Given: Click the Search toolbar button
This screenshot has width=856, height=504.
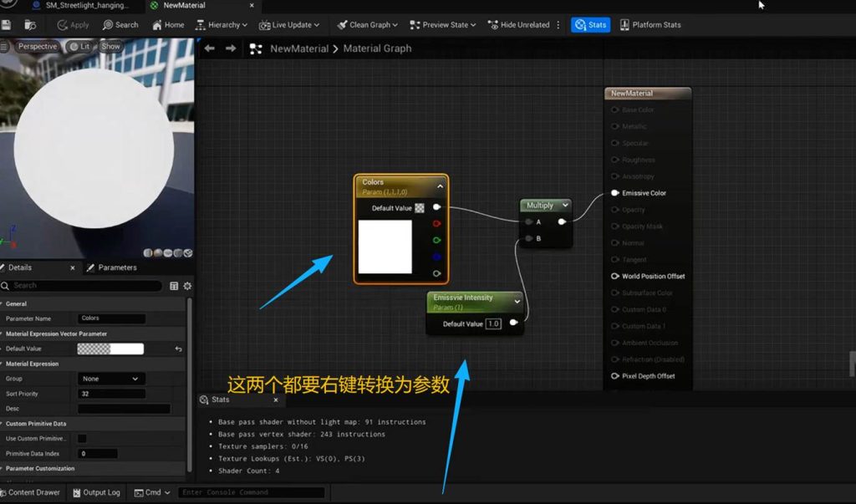Looking at the screenshot, I should tap(120, 25).
